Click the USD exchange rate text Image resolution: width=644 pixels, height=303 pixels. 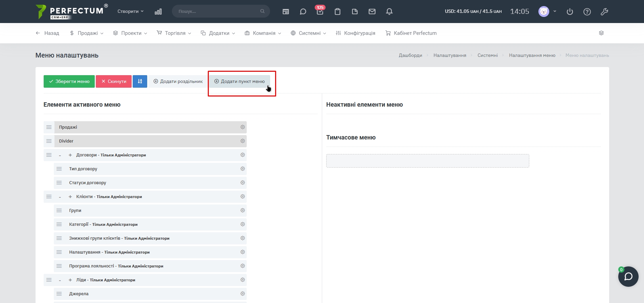pos(473,11)
